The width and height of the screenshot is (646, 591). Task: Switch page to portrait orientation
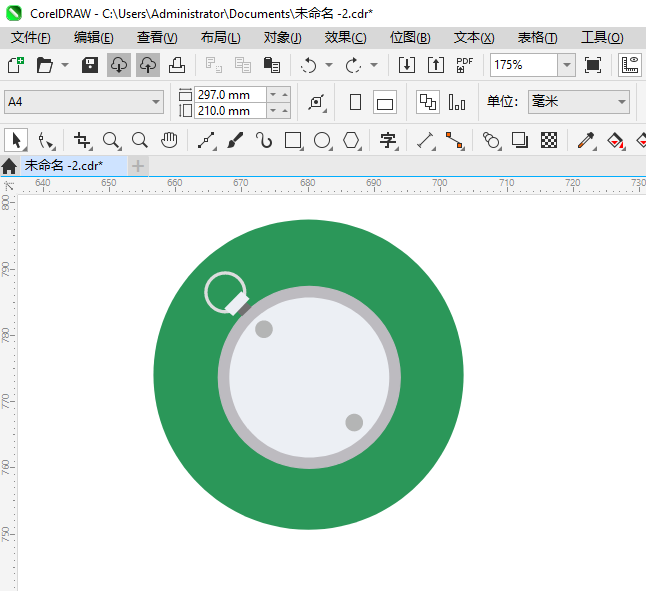[355, 102]
